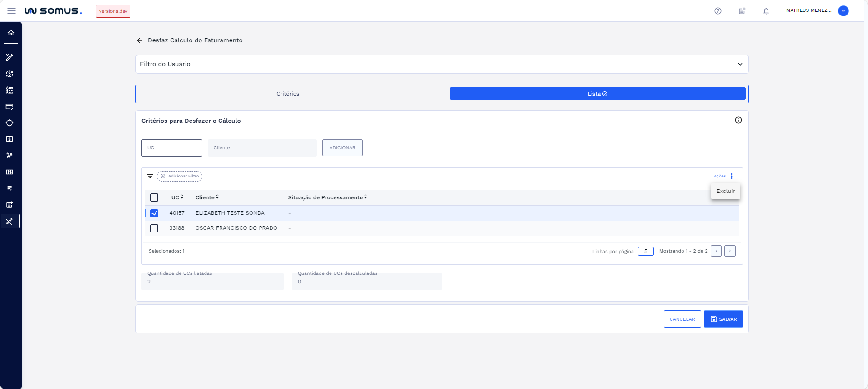Viewport: 868px width, 389px height.
Task: Open Ações three-dot menu icon
Action: [731, 176]
